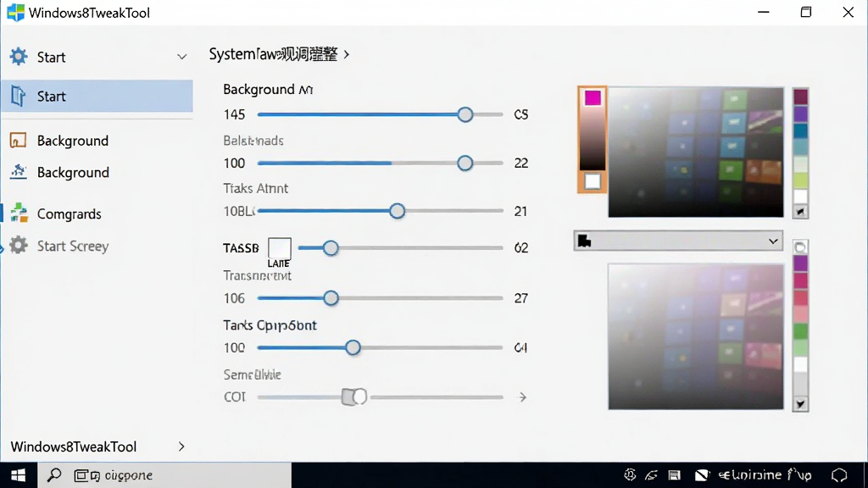Click the pink-to-black gradient bar
Viewport: 868px width, 488px height.
pos(593,138)
